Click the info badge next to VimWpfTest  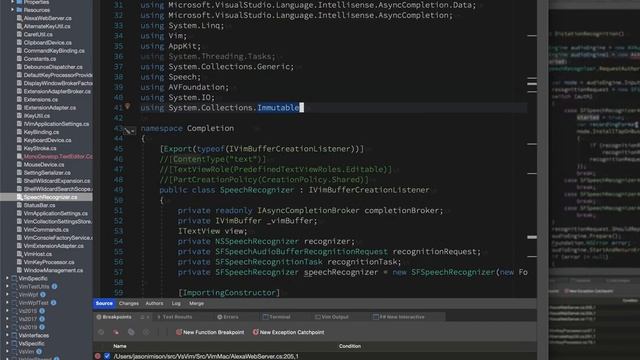tap(53, 303)
